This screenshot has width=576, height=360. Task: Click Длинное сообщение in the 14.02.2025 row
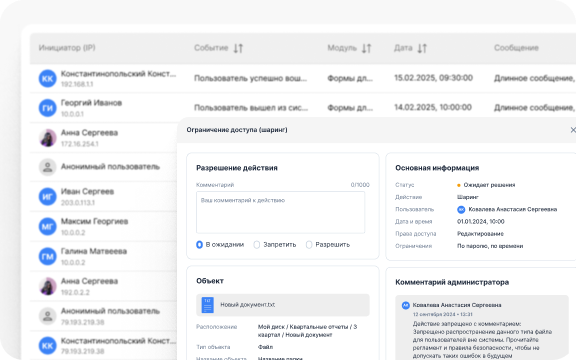534,108
